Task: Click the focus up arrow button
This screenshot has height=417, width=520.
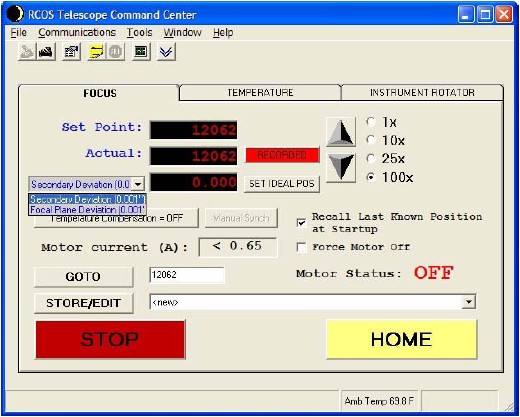Action: click(x=340, y=132)
